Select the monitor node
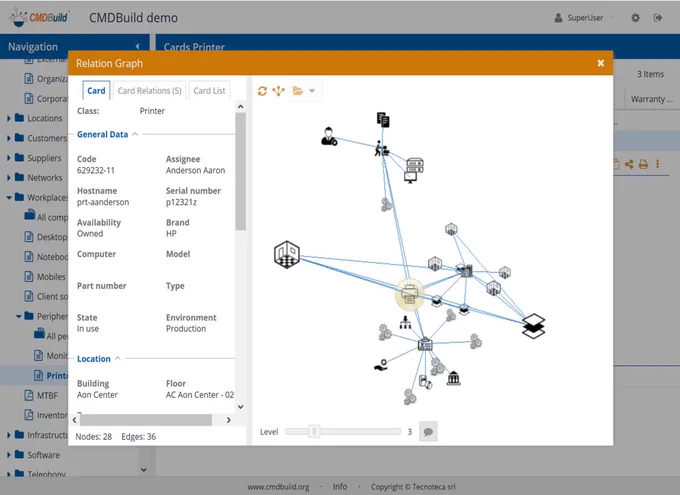The width and height of the screenshot is (680, 495). 410,177
